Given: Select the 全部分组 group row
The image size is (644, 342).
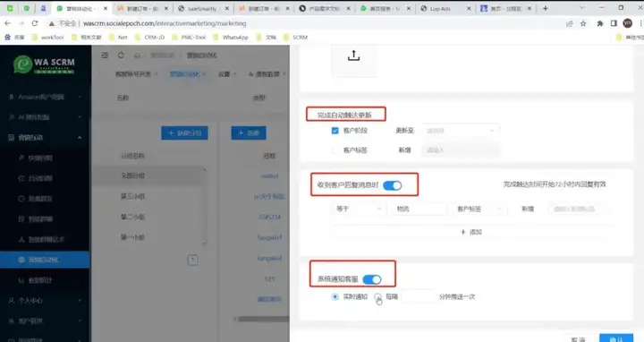Looking at the screenshot, I should [x=150, y=175].
